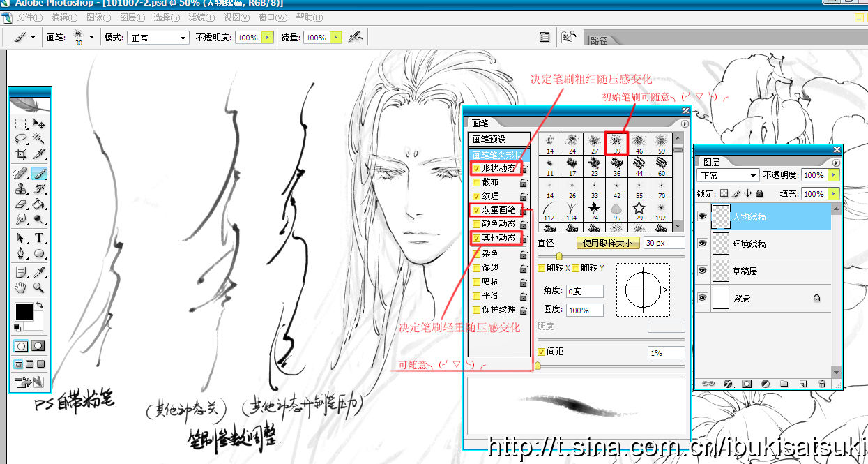This screenshot has height=464, width=868.
Task: Open 编辑 menu
Action: [x=65, y=17]
